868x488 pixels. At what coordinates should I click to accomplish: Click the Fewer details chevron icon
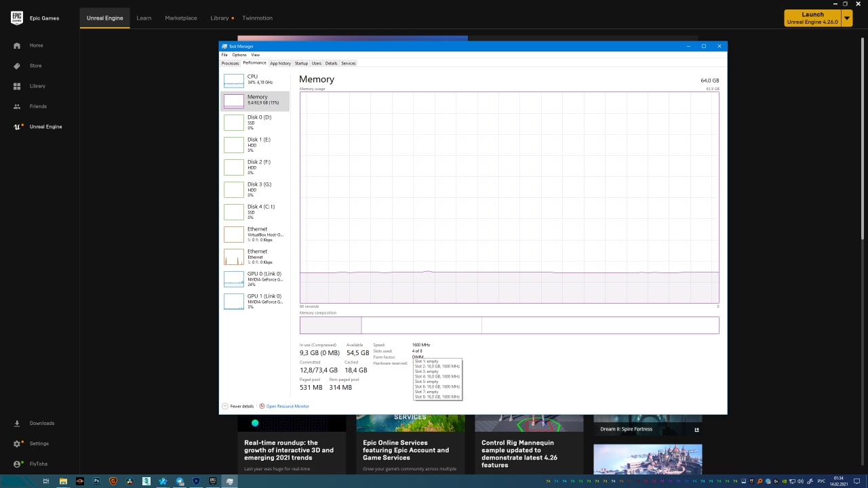click(x=225, y=406)
